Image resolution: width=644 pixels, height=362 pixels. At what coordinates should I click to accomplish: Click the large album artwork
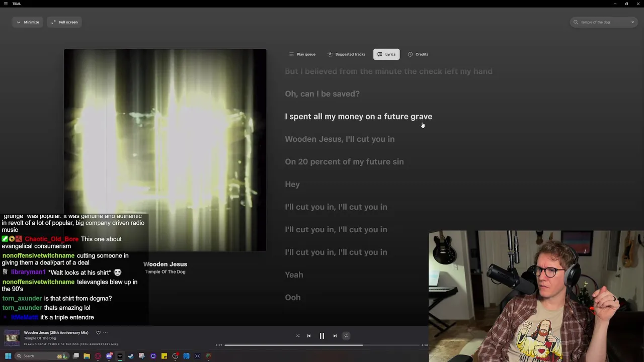[x=165, y=150]
